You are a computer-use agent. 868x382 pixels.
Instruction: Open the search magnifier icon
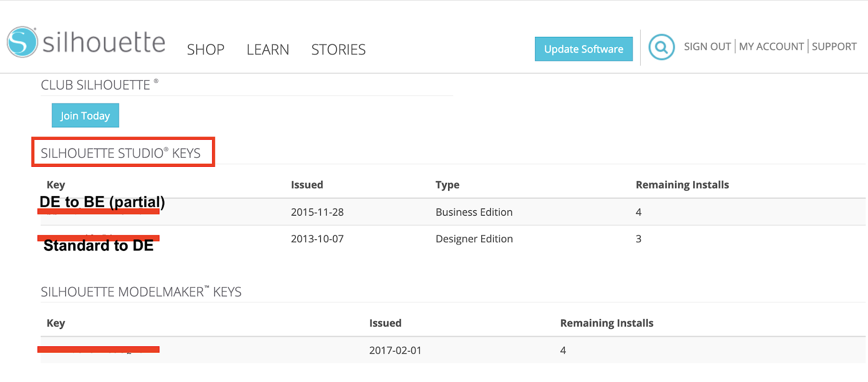point(661,47)
